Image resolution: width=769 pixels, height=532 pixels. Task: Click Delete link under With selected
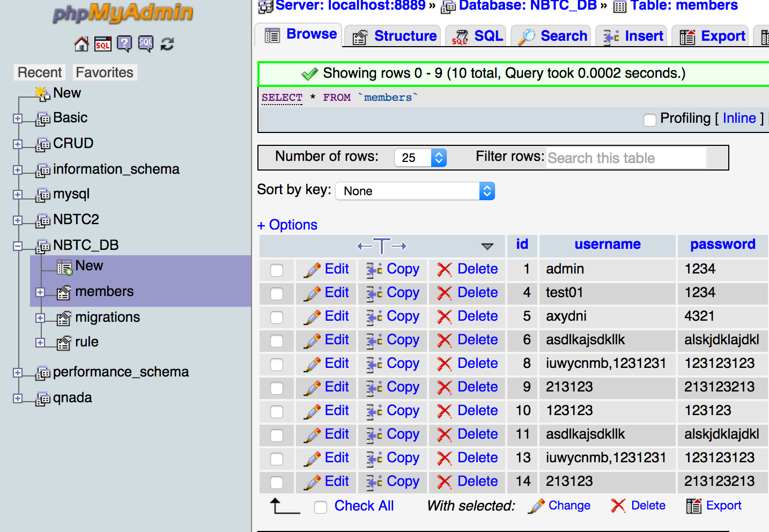[648, 506]
